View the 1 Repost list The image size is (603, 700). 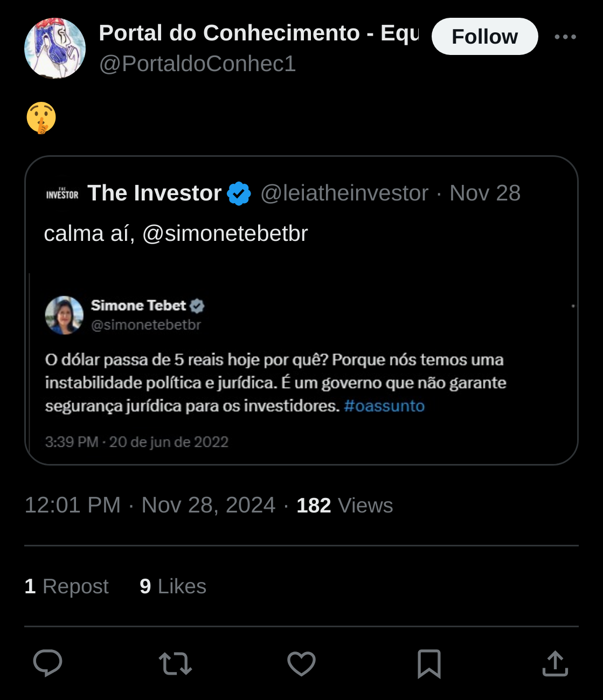pyautogui.click(x=67, y=586)
